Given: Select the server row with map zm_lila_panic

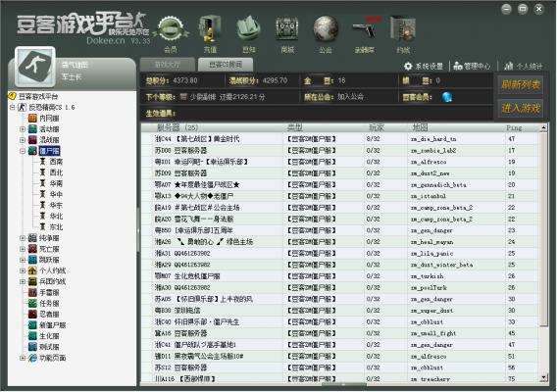Looking at the screenshot, I should tap(340, 253).
